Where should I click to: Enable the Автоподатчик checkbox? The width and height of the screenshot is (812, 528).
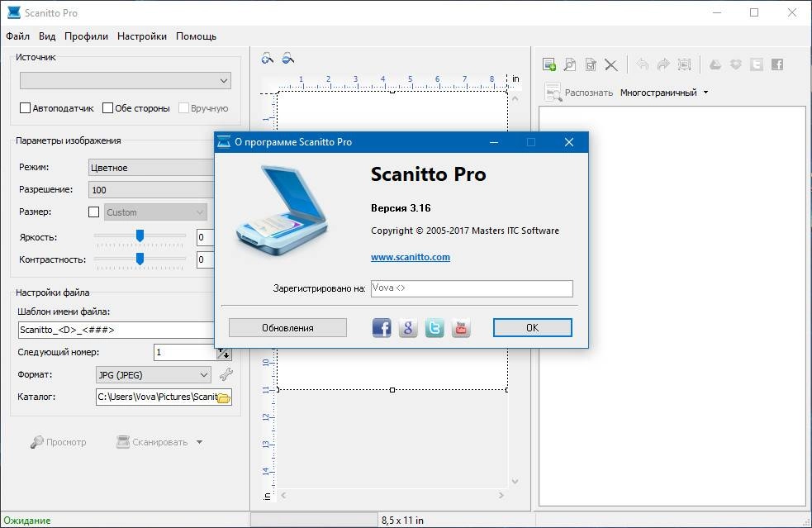point(25,107)
